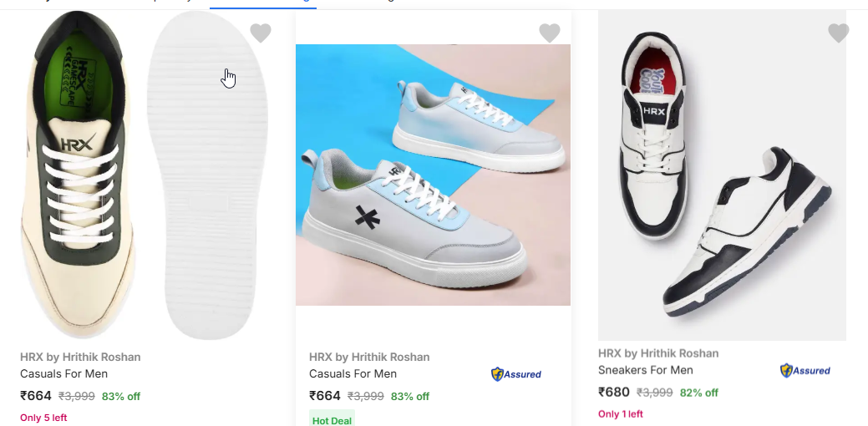Open Casuals For Men title above Only 5 left

[x=63, y=373]
